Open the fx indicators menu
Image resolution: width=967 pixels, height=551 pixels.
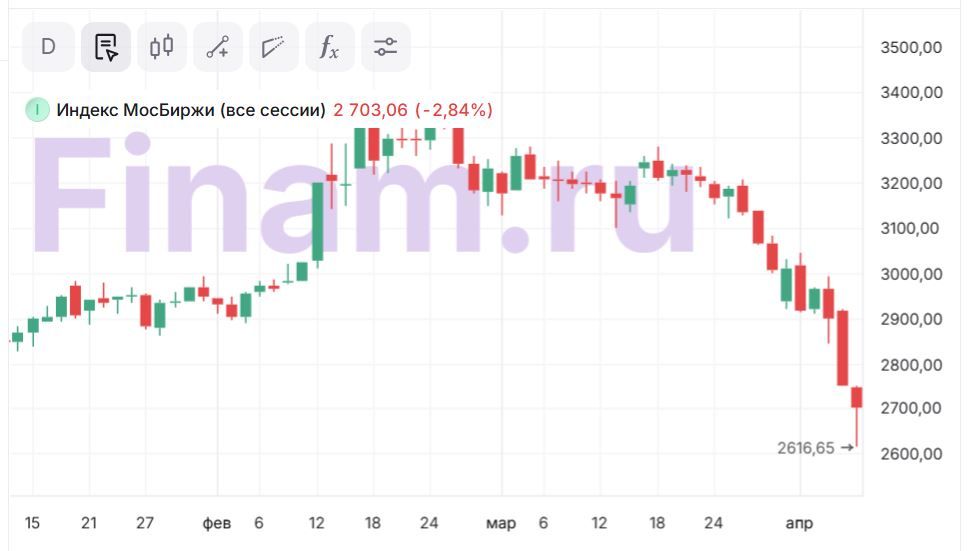point(329,47)
